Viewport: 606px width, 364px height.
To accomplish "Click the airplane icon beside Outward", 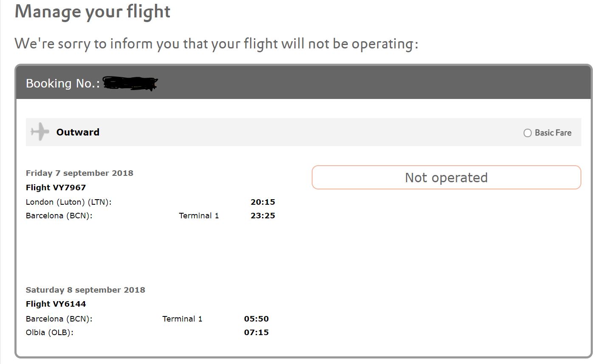I will 40,132.
